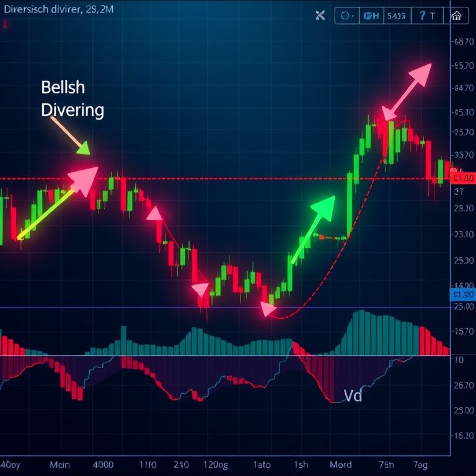Click the 7 T toolbar button
Viewport: 476px width, 476px height.
(427, 16)
